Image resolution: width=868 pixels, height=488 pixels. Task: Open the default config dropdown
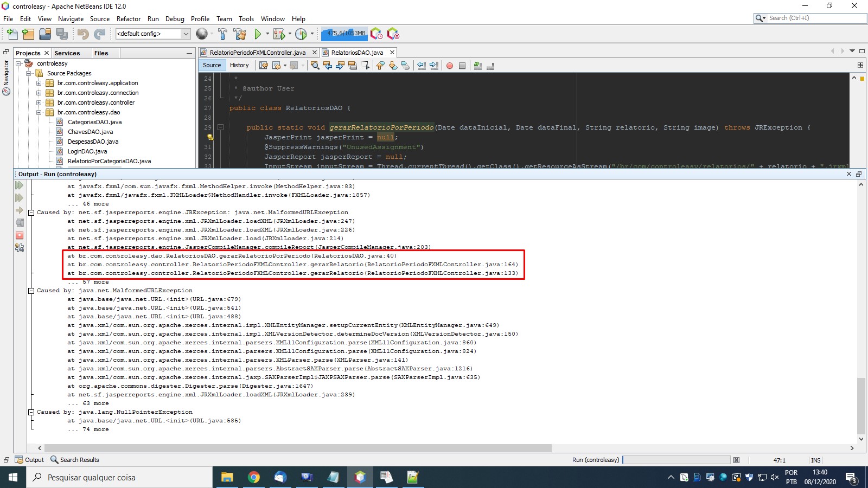pos(186,34)
